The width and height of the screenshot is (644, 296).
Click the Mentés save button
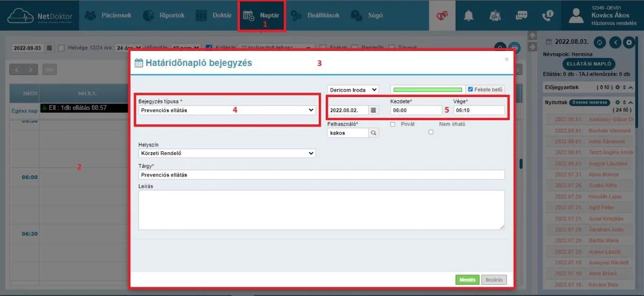(x=467, y=279)
